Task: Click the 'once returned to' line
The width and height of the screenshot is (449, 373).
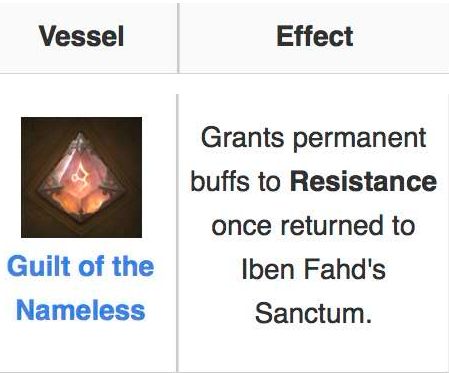Action: (313, 225)
